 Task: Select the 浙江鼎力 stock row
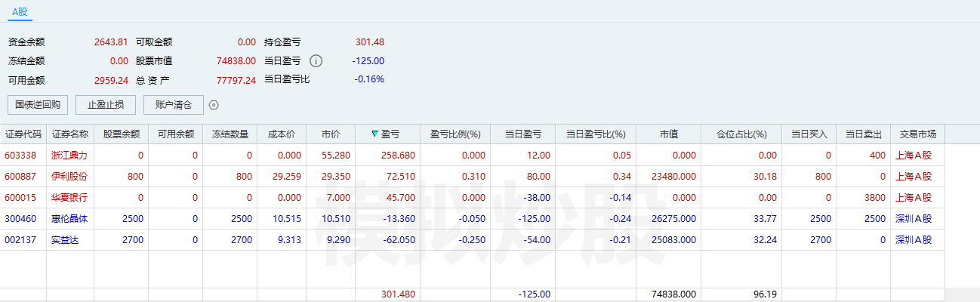click(490, 155)
